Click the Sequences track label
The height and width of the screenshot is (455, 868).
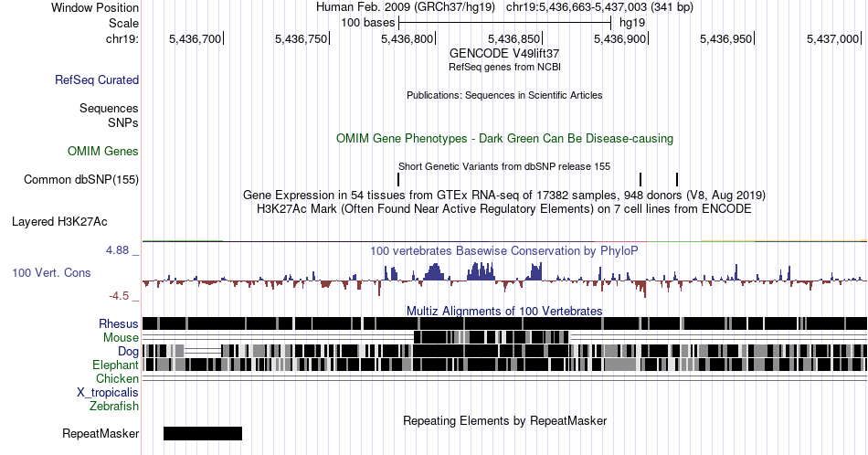(109, 108)
